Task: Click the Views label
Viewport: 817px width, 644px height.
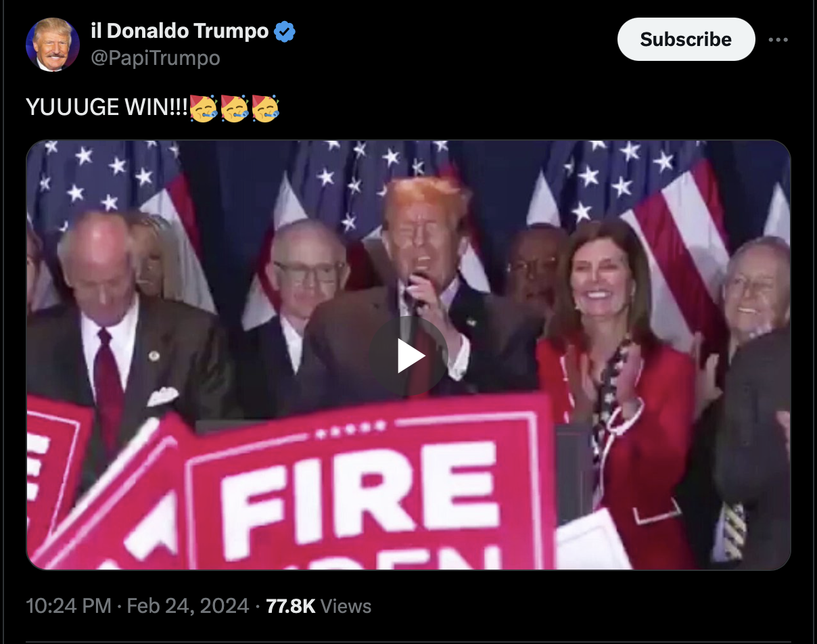Action: [x=346, y=606]
